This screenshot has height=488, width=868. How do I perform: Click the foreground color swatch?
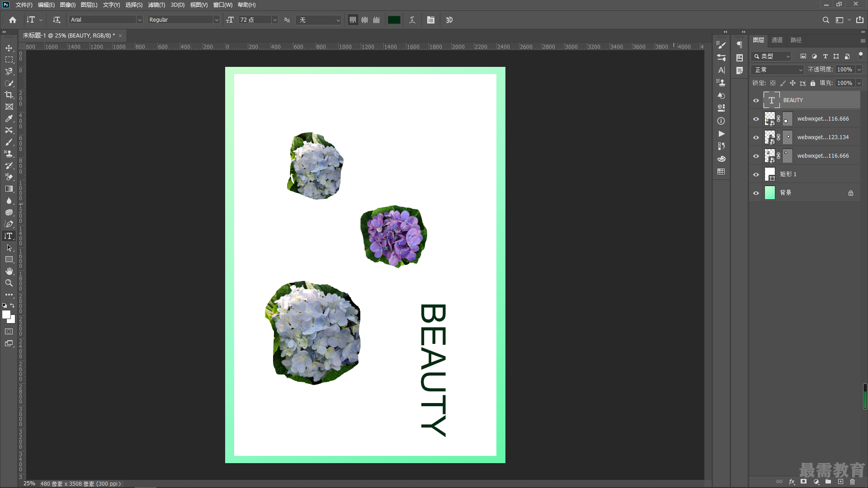click(x=6, y=314)
